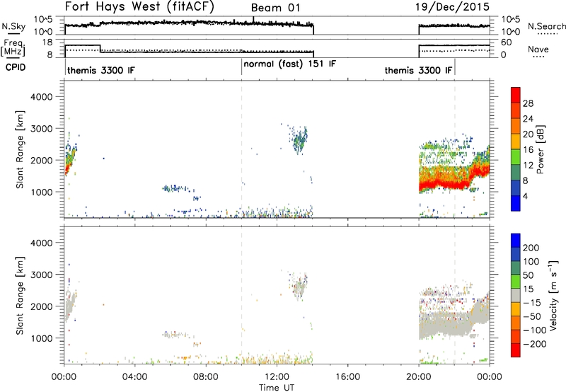Click "themis 3300 IF" label near 20:00

[418, 70]
